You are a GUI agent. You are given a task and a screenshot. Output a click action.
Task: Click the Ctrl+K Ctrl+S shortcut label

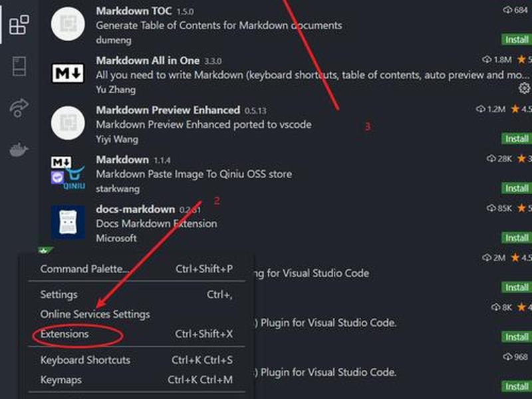tap(202, 360)
